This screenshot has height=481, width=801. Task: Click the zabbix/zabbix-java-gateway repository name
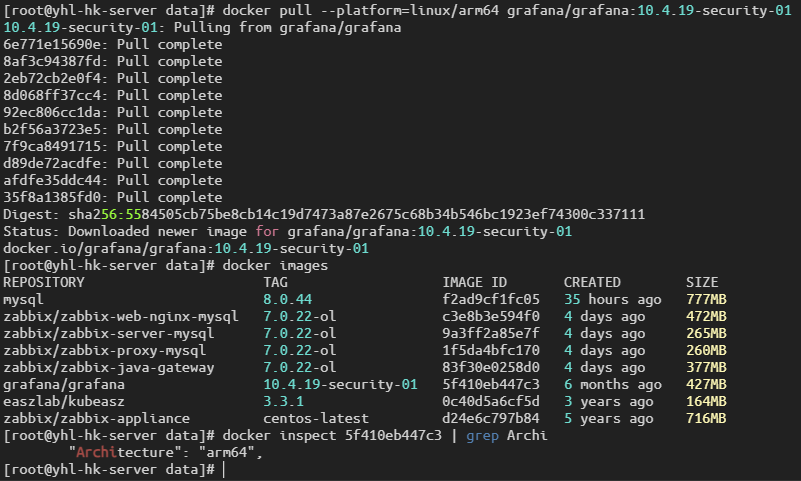coord(108,367)
